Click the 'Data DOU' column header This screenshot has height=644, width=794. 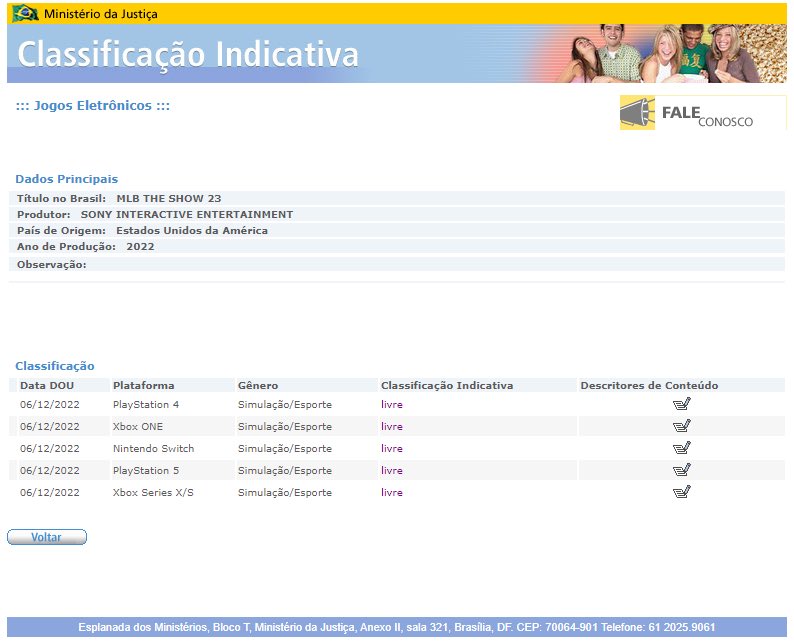tap(47, 386)
